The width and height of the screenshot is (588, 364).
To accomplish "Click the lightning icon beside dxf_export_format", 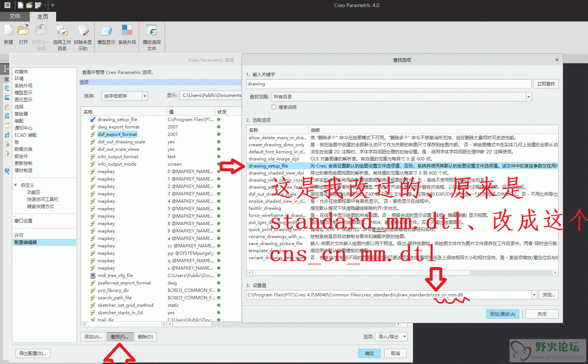I will [x=93, y=134].
